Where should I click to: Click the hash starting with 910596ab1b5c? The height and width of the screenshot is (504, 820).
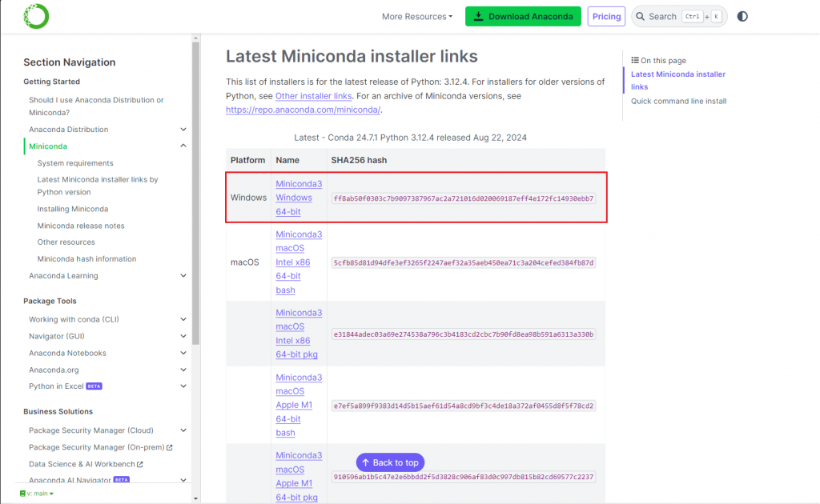point(464,477)
